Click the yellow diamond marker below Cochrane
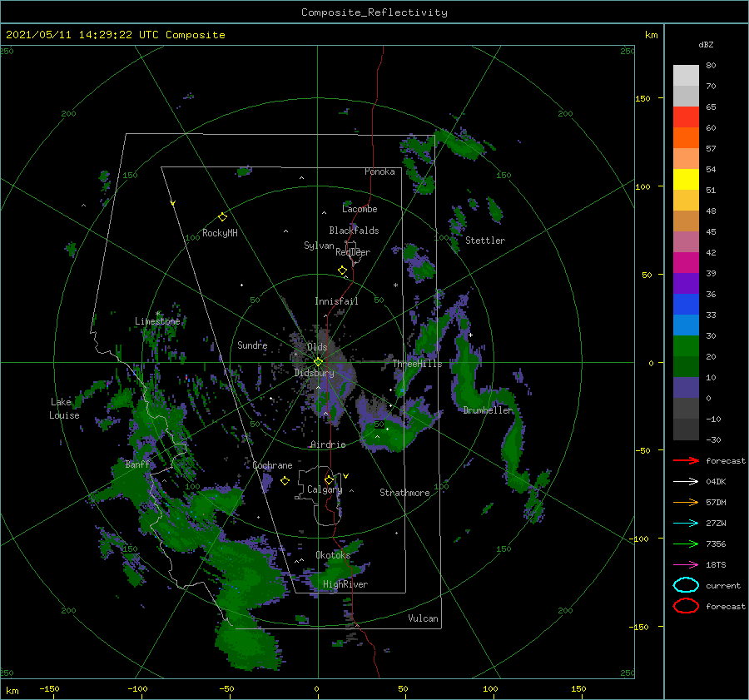 tap(285, 481)
